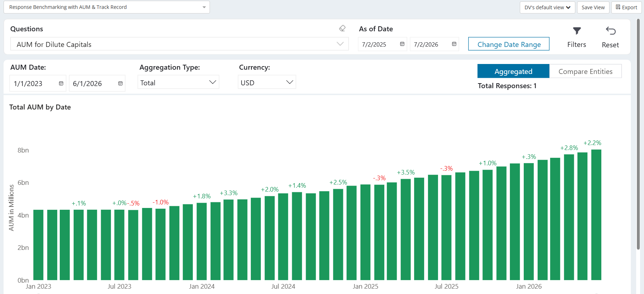Click Change Date Range button
Screen dimensions: 644x294
(x=509, y=44)
